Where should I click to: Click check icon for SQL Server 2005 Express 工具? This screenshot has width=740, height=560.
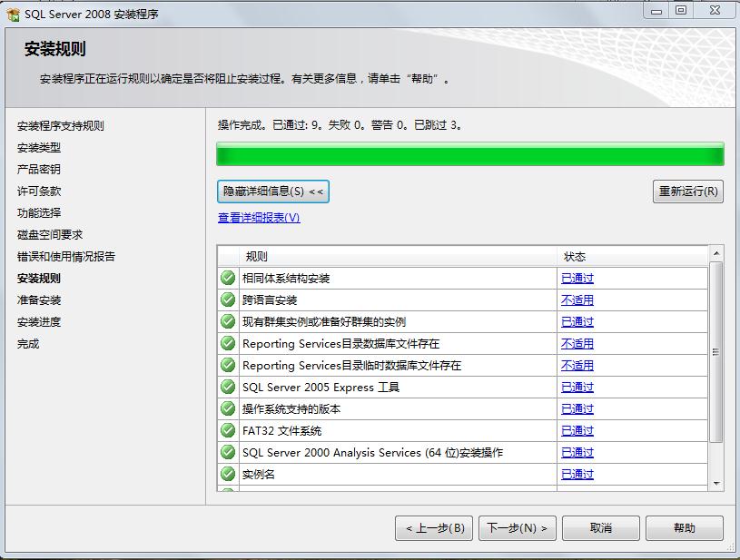coord(228,387)
